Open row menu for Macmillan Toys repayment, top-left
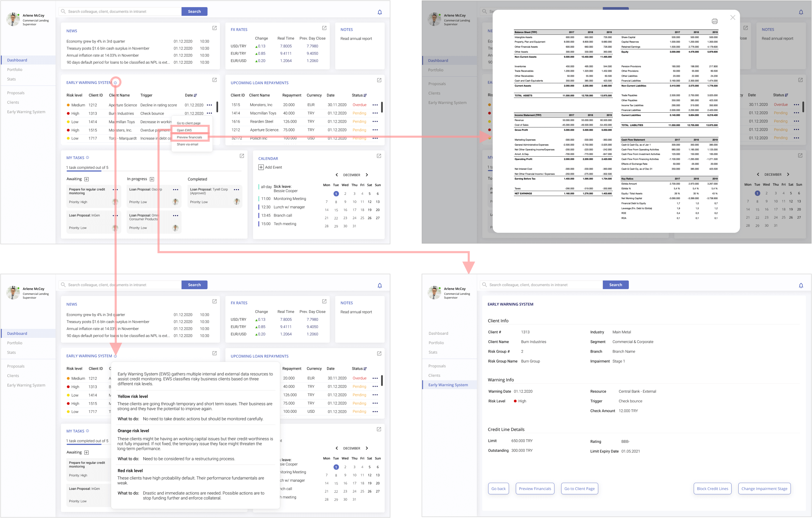The width and height of the screenshot is (812, 518). [375, 113]
